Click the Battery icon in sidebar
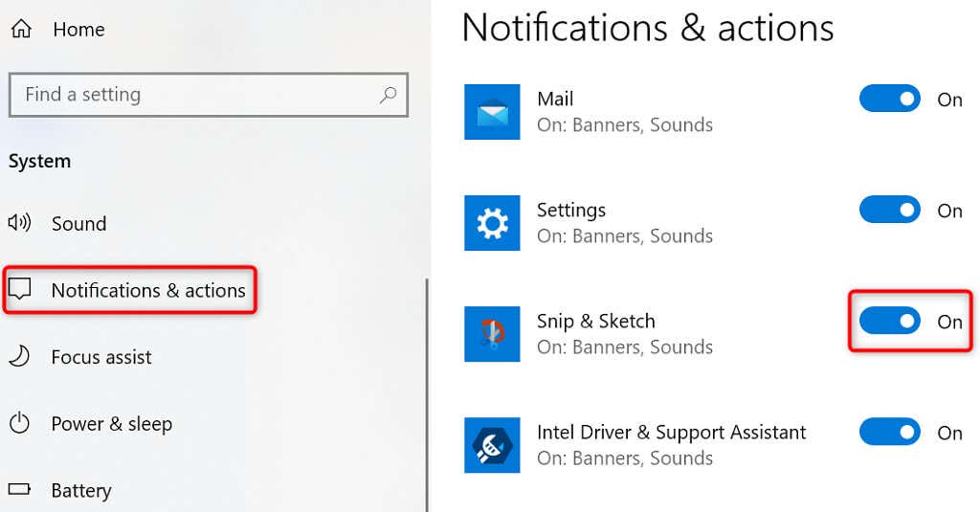Screen dimensions: 980x512 [x=19, y=489]
